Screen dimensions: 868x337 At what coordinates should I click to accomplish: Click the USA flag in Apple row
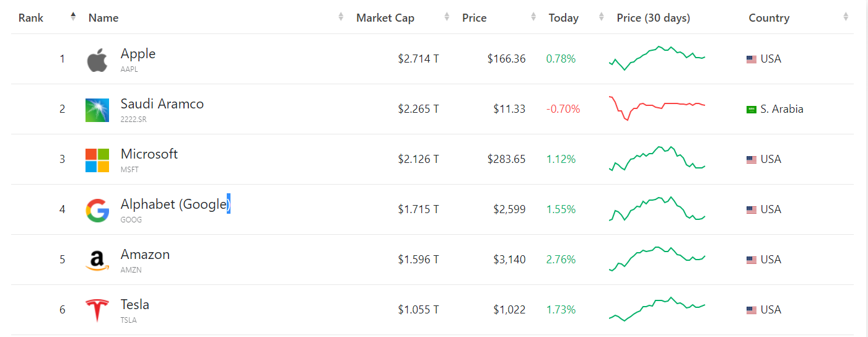[x=752, y=59]
